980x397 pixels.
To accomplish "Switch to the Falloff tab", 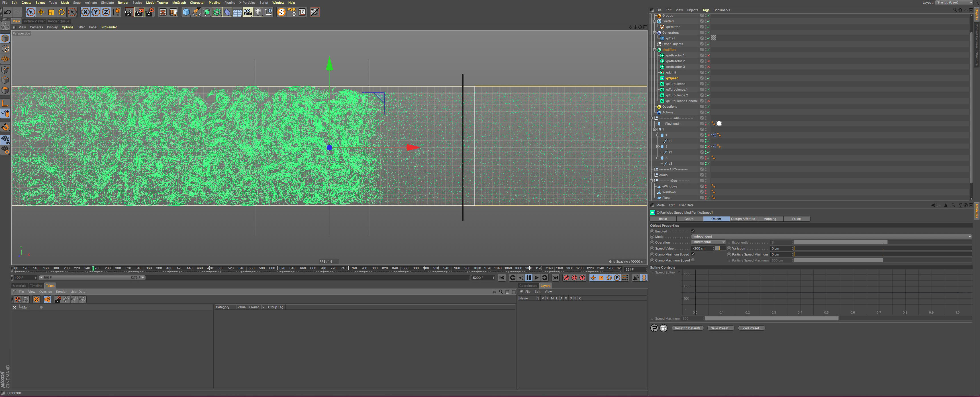I will click(x=796, y=219).
